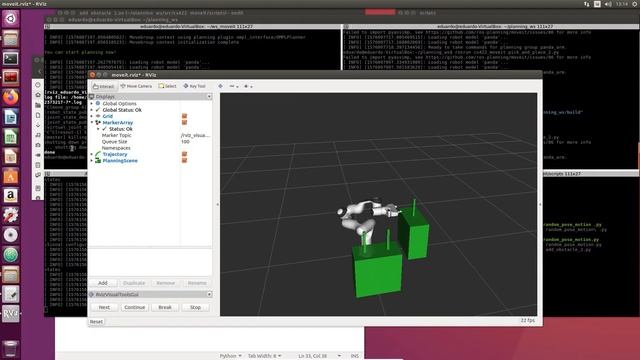
Task: Select the Grid display icon
Action: [98, 116]
